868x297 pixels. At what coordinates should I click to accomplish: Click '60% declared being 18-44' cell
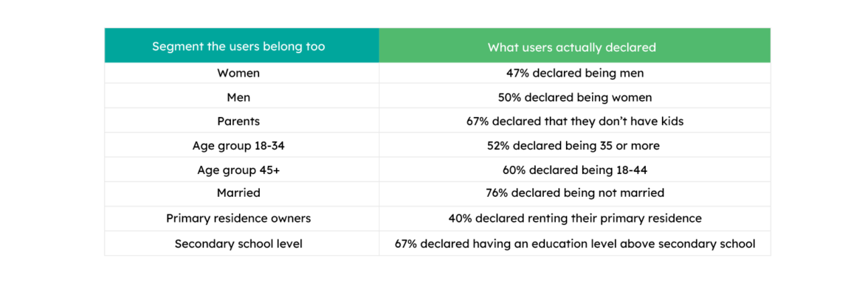point(575,170)
